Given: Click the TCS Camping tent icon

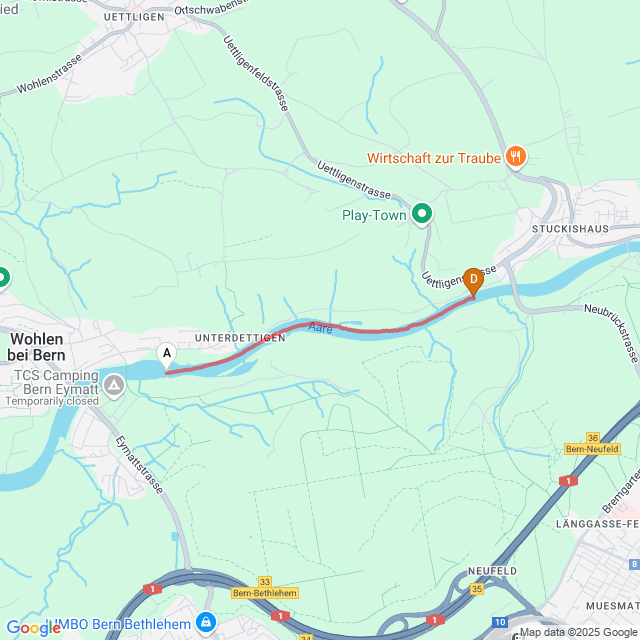Looking at the screenshot, I should 114,385.
